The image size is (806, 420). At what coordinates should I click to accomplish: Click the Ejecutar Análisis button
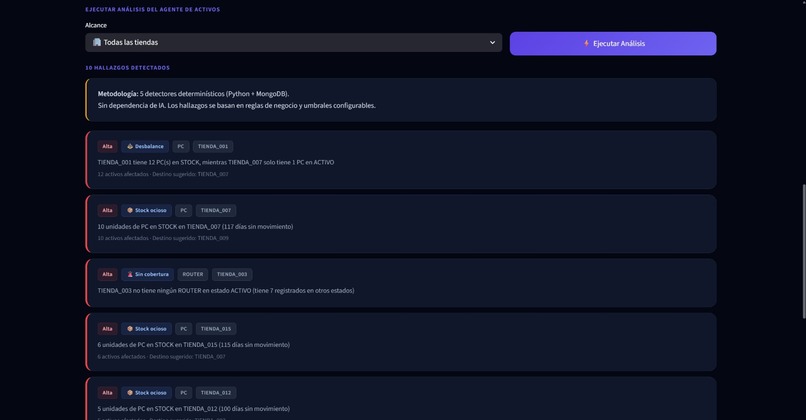(x=613, y=44)
